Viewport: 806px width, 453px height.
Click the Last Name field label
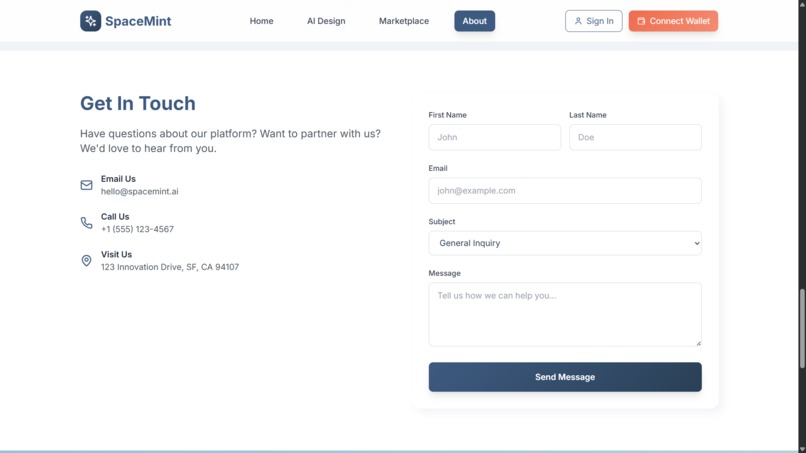588,115
